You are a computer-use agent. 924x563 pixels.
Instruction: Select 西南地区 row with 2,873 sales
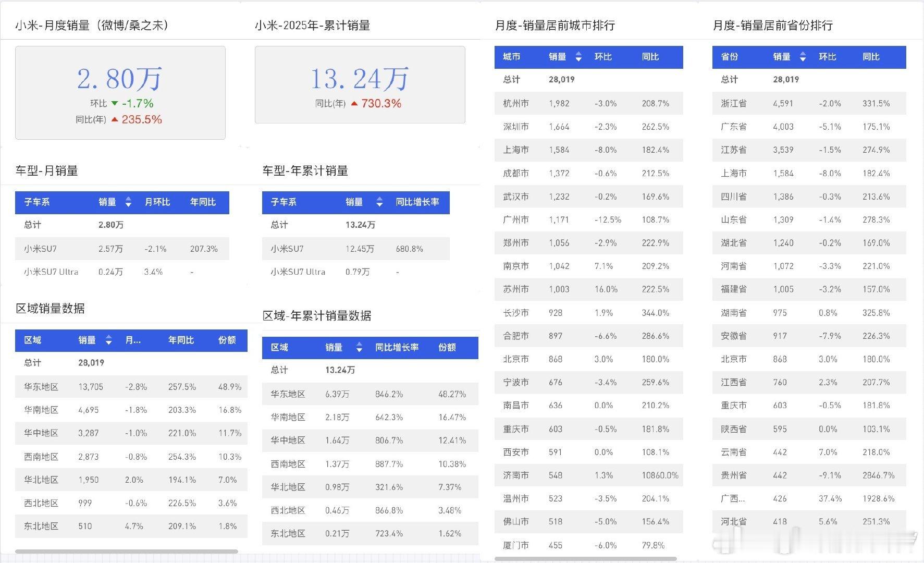coord(131,457)
